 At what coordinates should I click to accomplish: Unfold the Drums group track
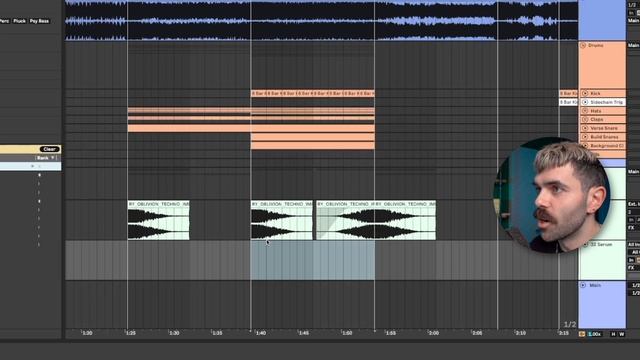click(x=583, y=45)
